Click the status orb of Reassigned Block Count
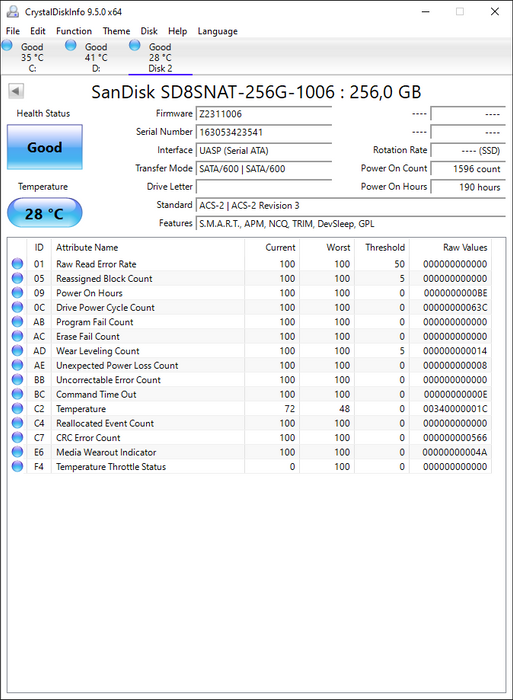513x700 pixels. coord(17,278)
